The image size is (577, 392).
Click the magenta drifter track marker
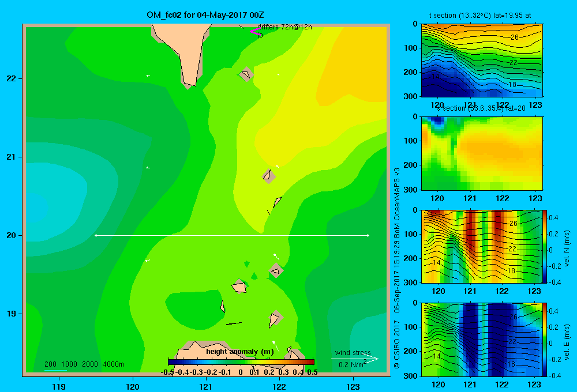click(x=256, y=31)
